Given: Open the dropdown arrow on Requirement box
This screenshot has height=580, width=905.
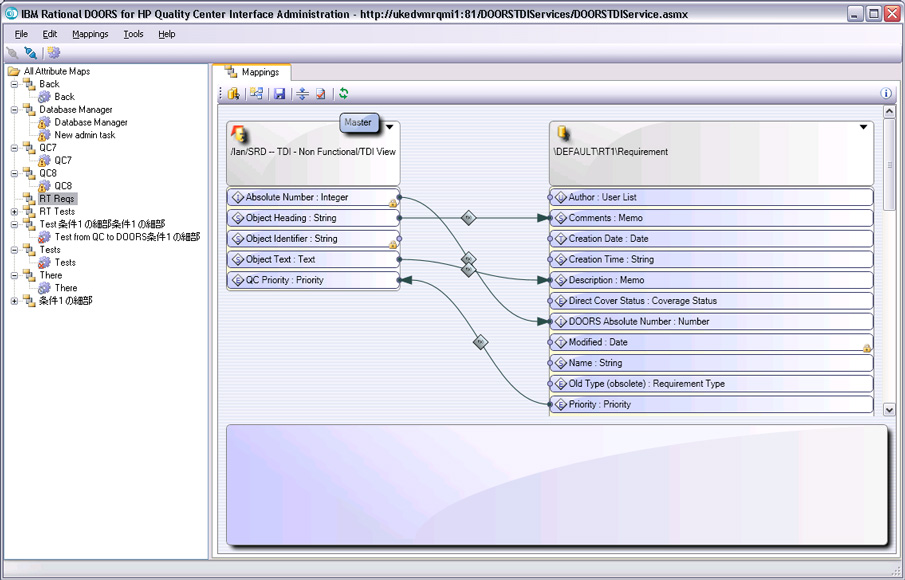Looking at the screenshot, I should pos(863,127).
